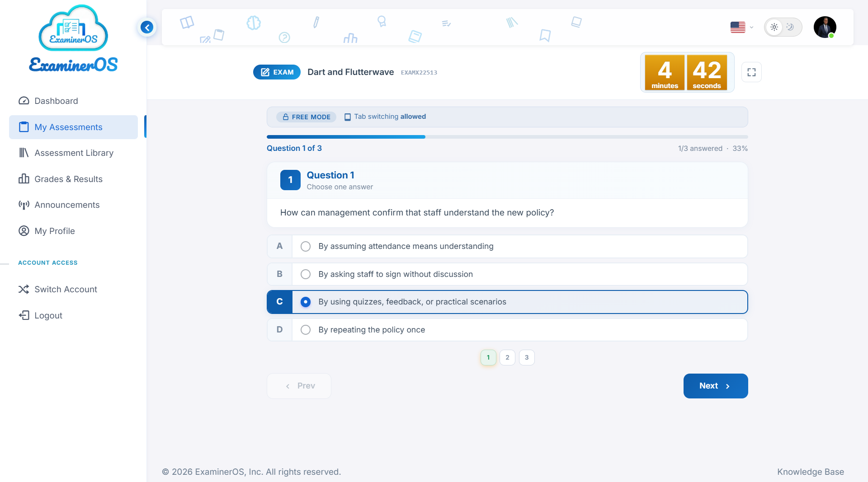Choose answer letter D tile

coord(280,330)
